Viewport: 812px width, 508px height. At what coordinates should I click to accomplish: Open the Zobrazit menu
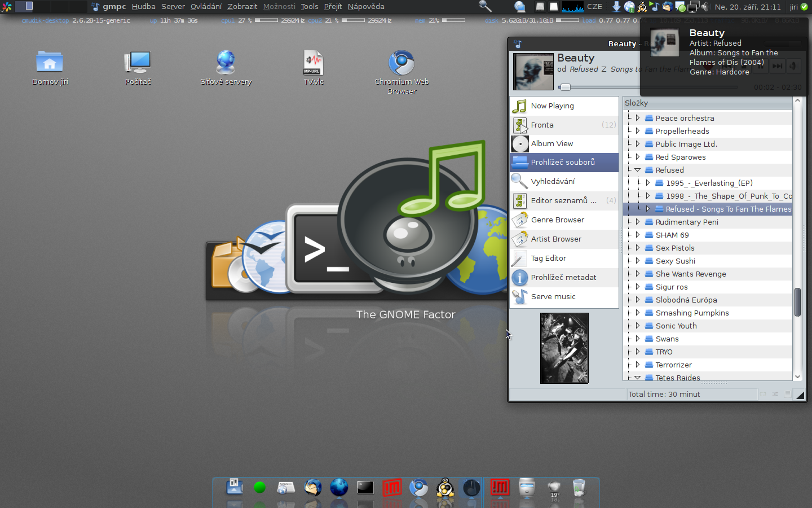[x=242, y=7]
